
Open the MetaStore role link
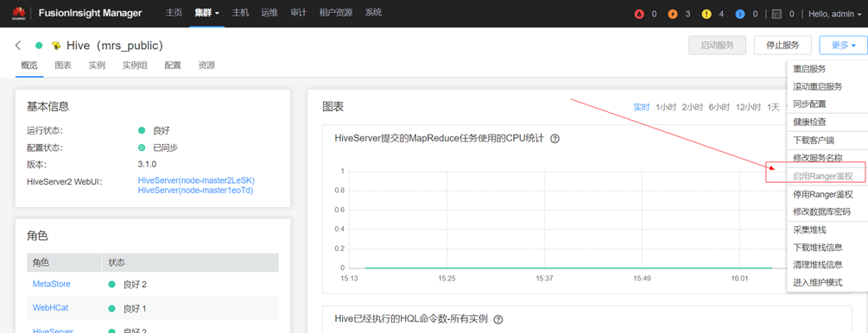(52, 284)
